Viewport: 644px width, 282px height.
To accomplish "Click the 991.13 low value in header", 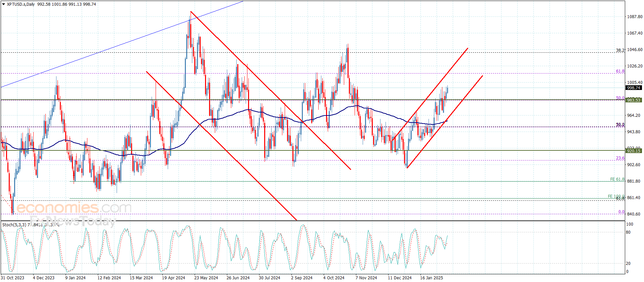I will 75,4.
